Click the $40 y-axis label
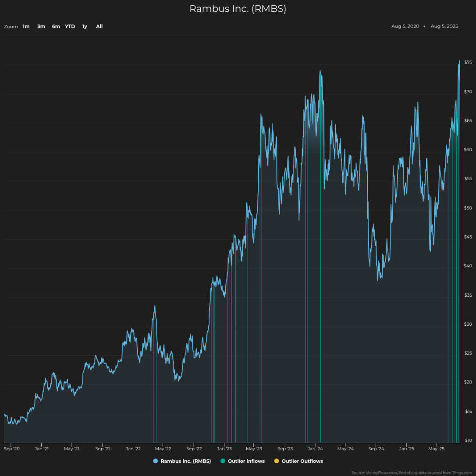This screenshot has width=476, height=476. click(x=468, y=266)
